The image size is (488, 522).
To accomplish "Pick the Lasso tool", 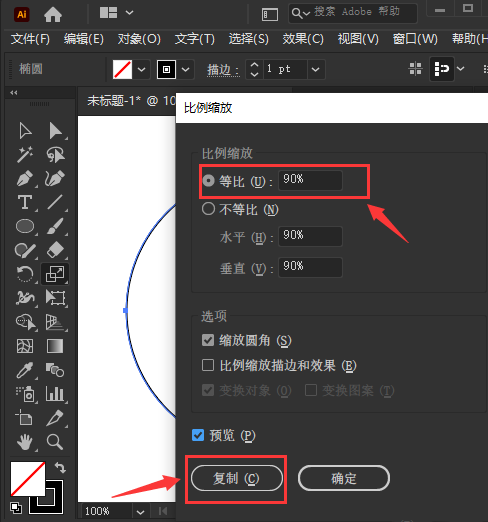I will pyautogui.click(x=55, y=155).
